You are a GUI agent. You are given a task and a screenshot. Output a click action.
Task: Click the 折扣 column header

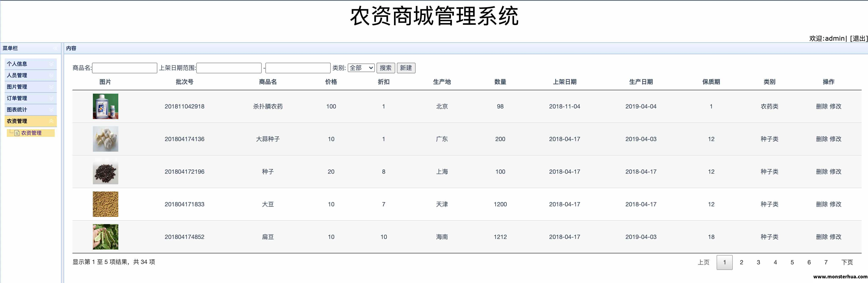tap(384, 82)
